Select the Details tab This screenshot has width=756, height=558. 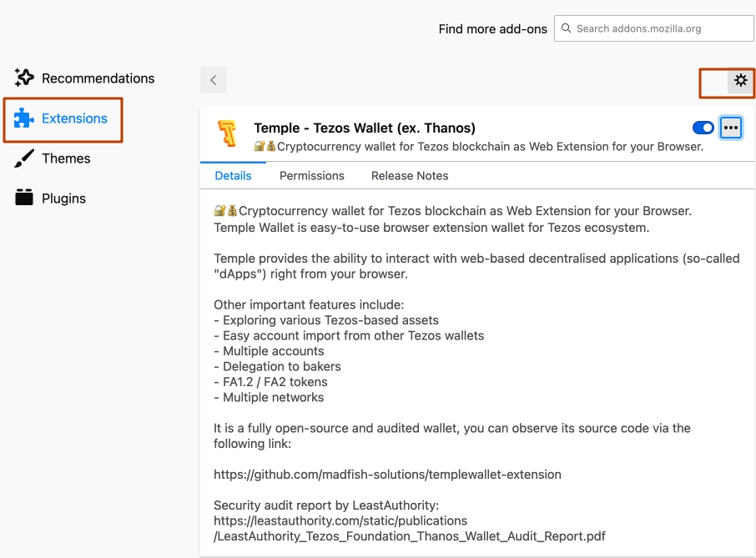click(234, 176)
